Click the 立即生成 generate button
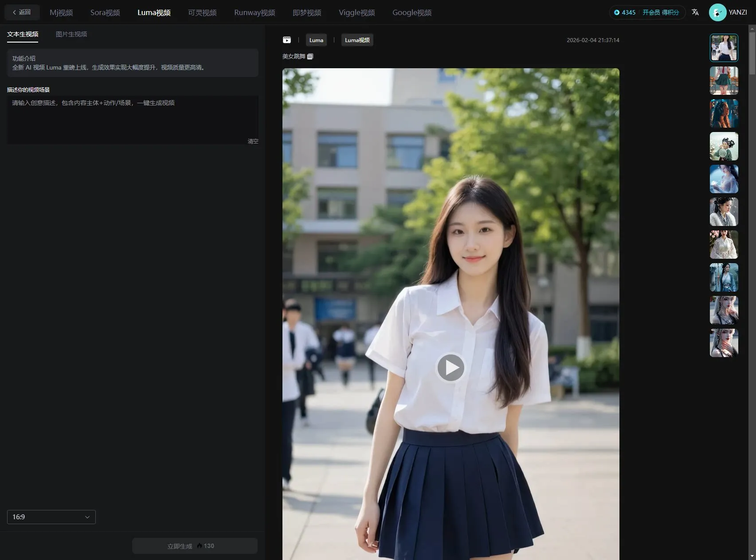The image size is (756, 560). (194, 545)
